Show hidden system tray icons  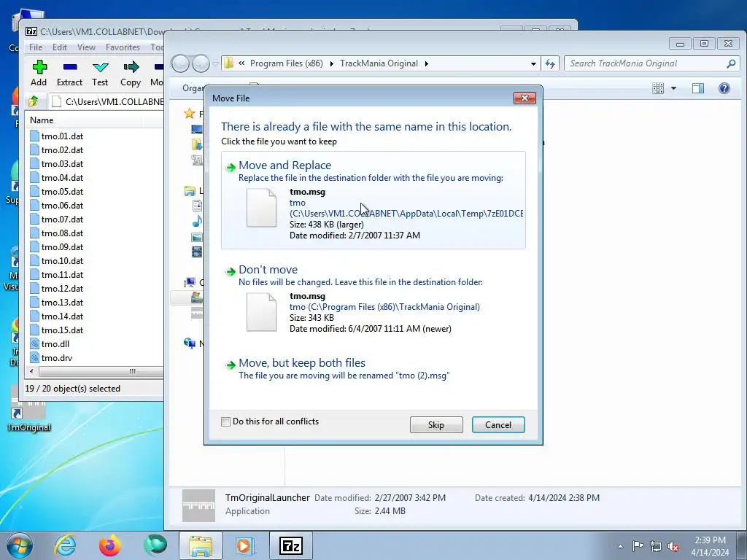620,546
